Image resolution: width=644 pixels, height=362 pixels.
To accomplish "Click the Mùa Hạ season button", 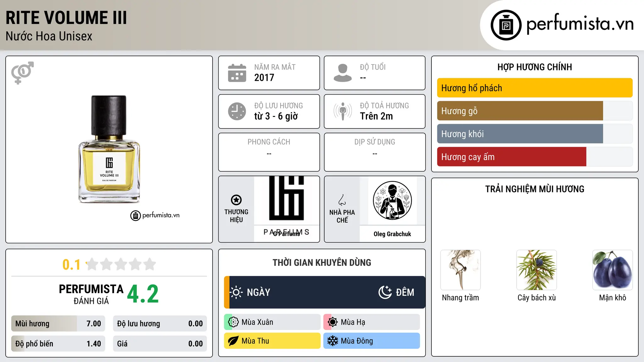I will (x=372, y=322).
